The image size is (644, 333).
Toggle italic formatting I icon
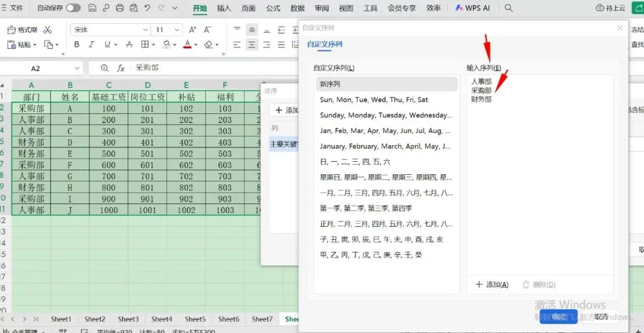[91, 44]
